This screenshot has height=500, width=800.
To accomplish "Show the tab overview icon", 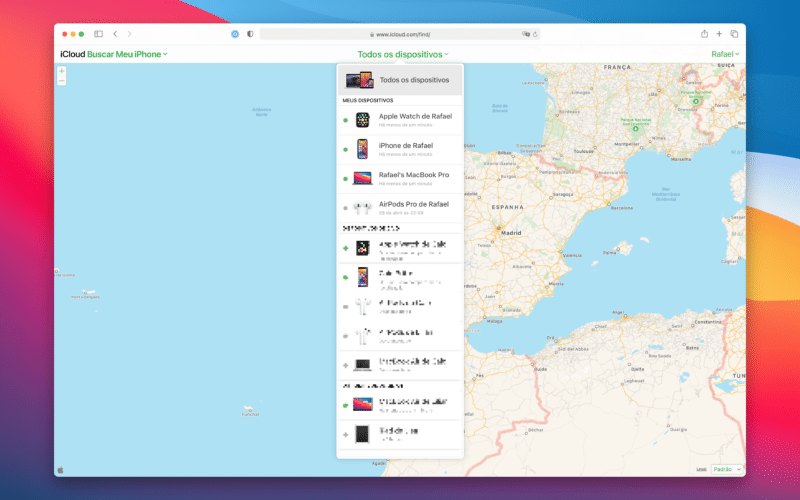I will point(734,34).
